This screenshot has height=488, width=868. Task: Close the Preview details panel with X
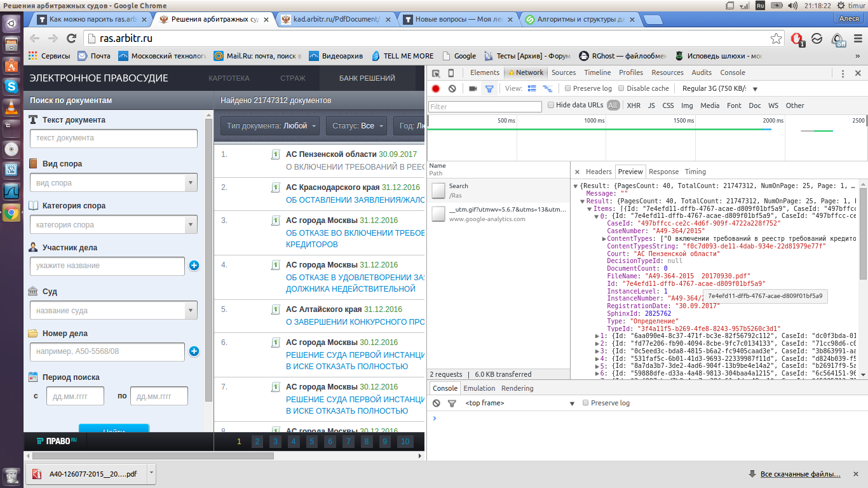point(577,172)
